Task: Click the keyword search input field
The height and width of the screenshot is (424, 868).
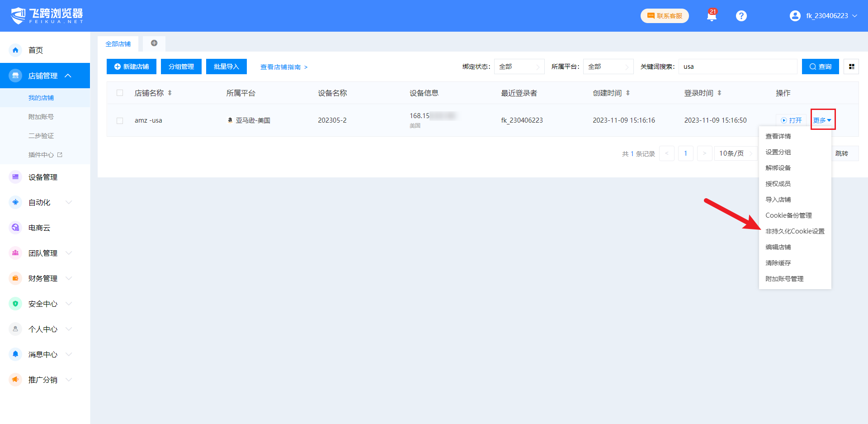Action: point(737,67)
